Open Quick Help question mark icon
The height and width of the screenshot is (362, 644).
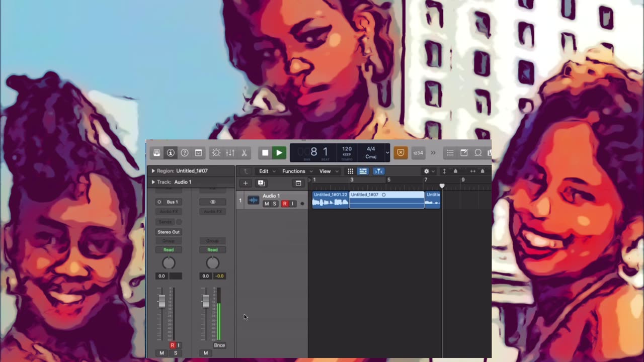tap(185, 153)
